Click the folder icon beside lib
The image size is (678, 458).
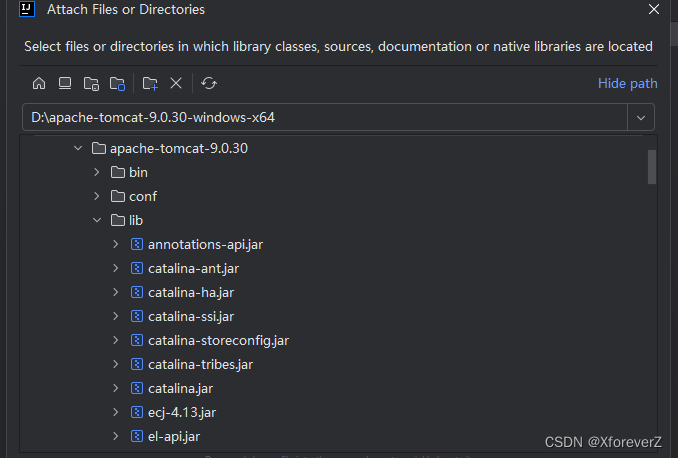pos(118,221)
